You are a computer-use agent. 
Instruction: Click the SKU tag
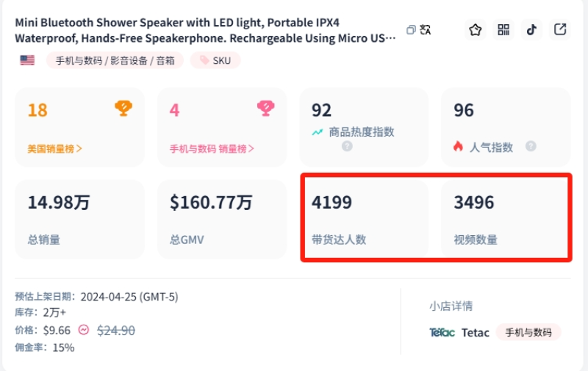(215, 60)
